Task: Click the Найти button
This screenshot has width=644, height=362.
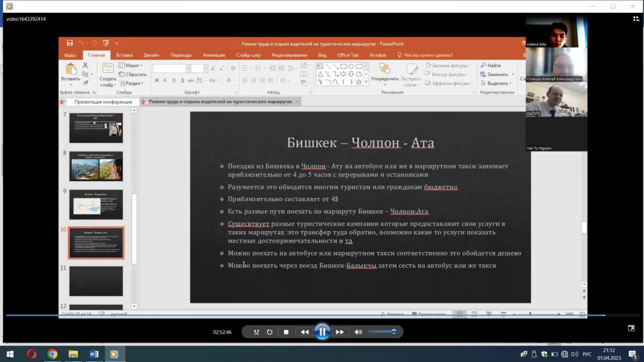Action: (491, 66)
